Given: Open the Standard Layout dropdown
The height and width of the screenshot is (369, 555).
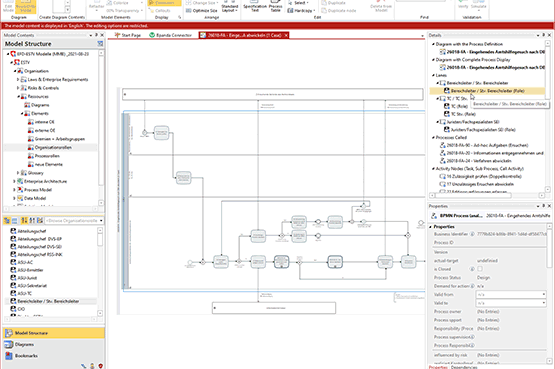Looking at the screenshot, I should [229, 8].
